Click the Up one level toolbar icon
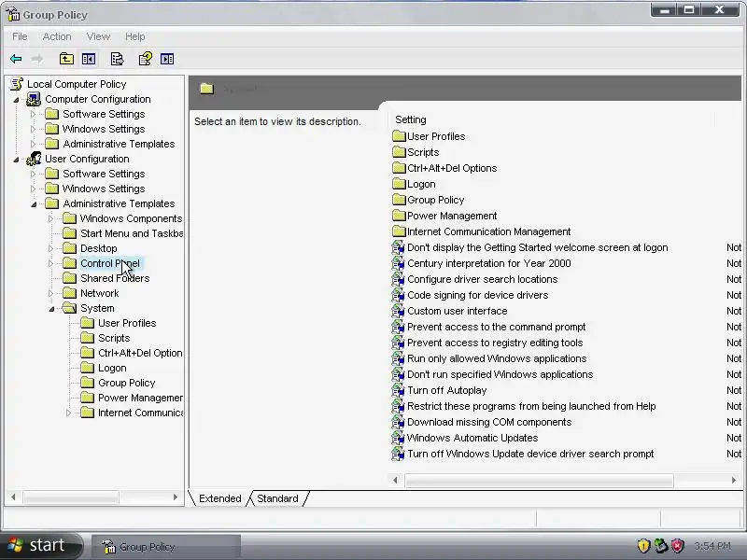747x560 pixels. 66,59
